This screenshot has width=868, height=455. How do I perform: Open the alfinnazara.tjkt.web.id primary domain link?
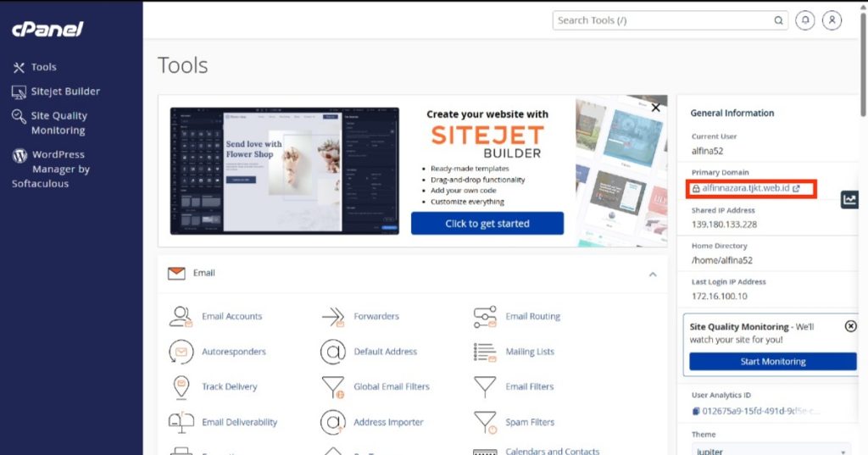click(746, 189)
